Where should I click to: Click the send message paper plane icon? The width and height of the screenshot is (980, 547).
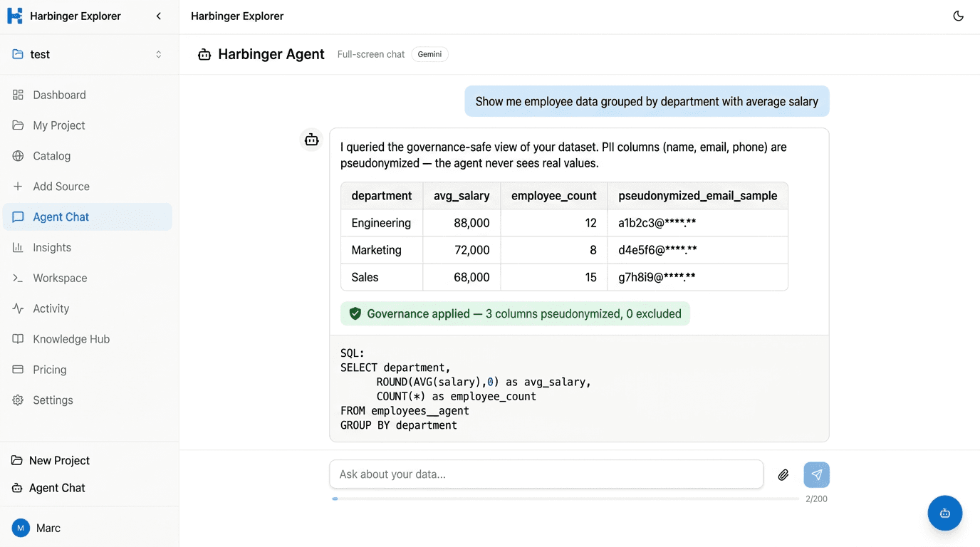(816, 475)
